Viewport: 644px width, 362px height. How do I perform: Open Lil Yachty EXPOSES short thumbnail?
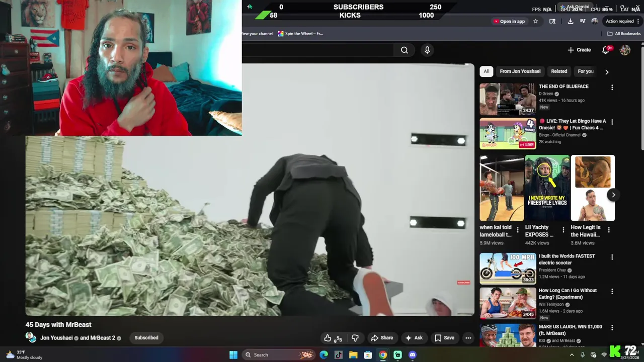(547, 188)
